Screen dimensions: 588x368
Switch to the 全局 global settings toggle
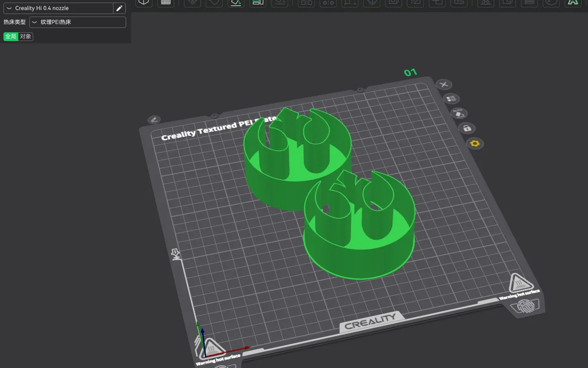11,36
